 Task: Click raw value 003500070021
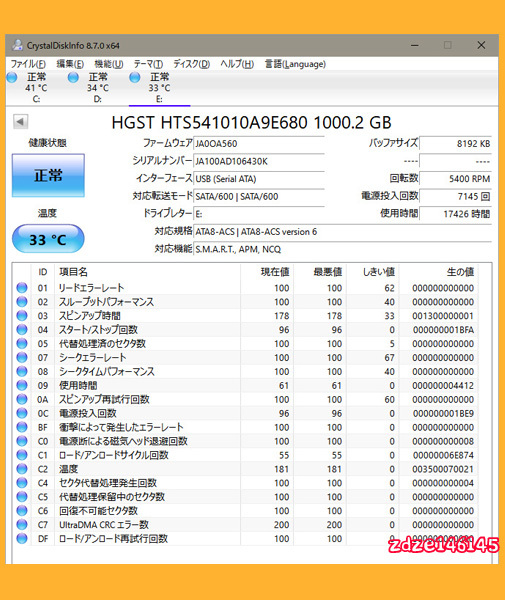pos(443,469)
